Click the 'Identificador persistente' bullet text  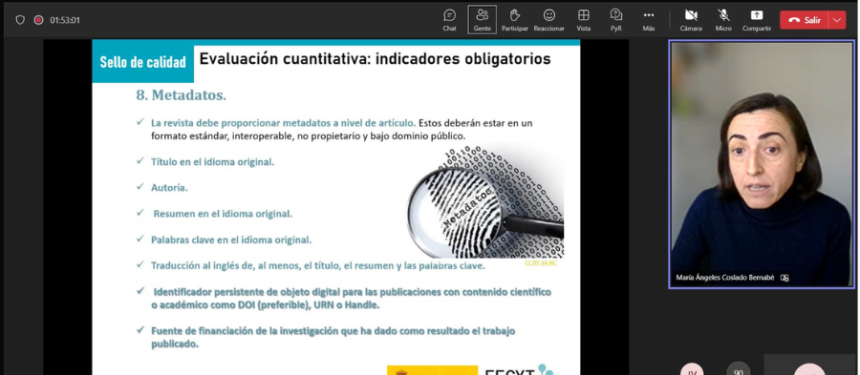pyautogui.click(x=351, y=298)
